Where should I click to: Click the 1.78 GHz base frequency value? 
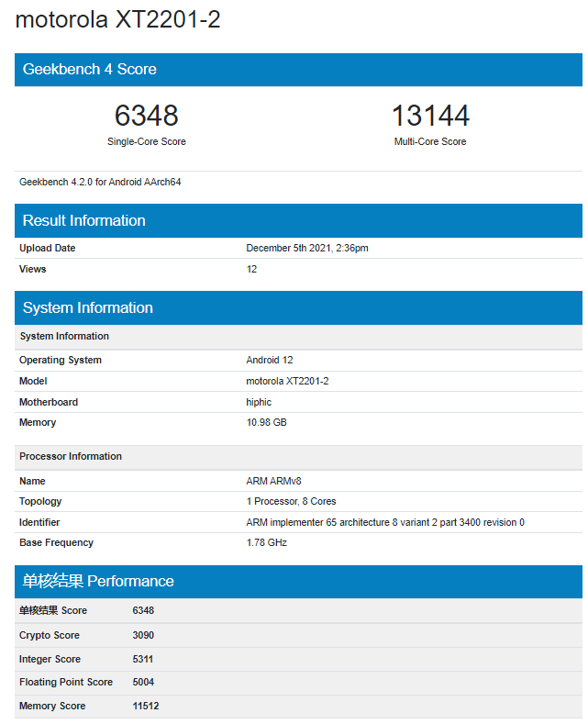266,542
